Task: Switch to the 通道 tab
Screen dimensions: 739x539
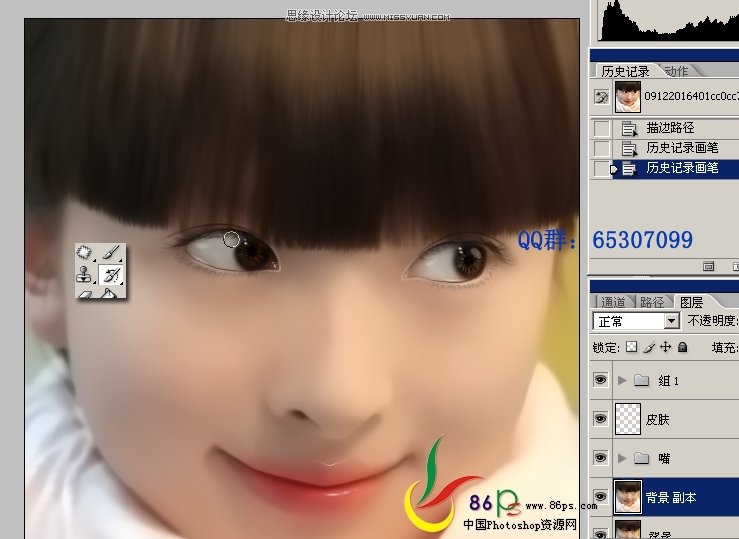Action: (x=613, y=302)
